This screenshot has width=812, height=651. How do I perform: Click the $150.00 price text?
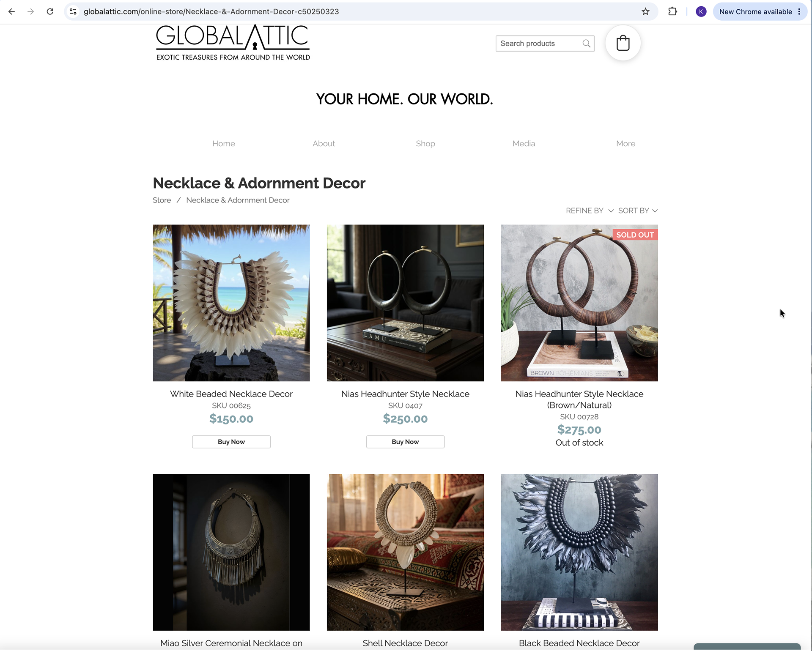(231, 419)
